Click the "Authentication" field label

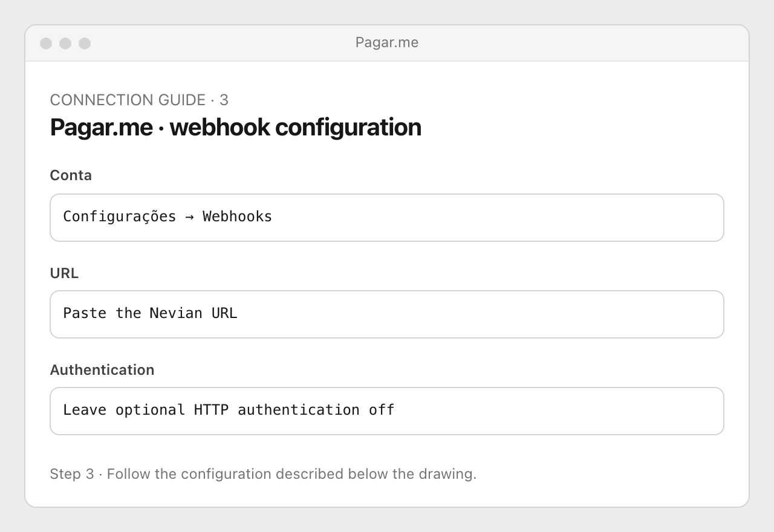click(102, 370)
